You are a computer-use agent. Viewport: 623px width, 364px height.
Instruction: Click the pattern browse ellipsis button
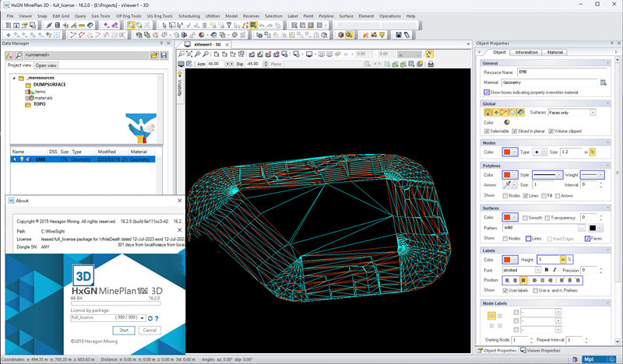click(x=581, y=228)
